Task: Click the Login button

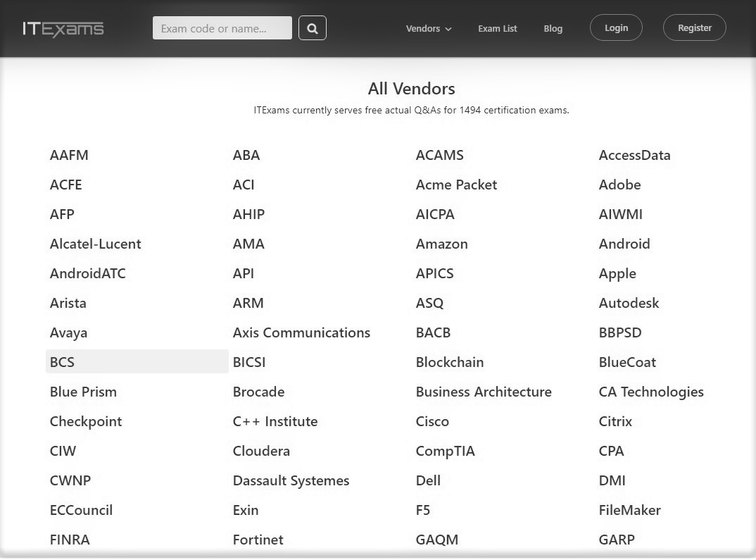Action: [616, 27]
